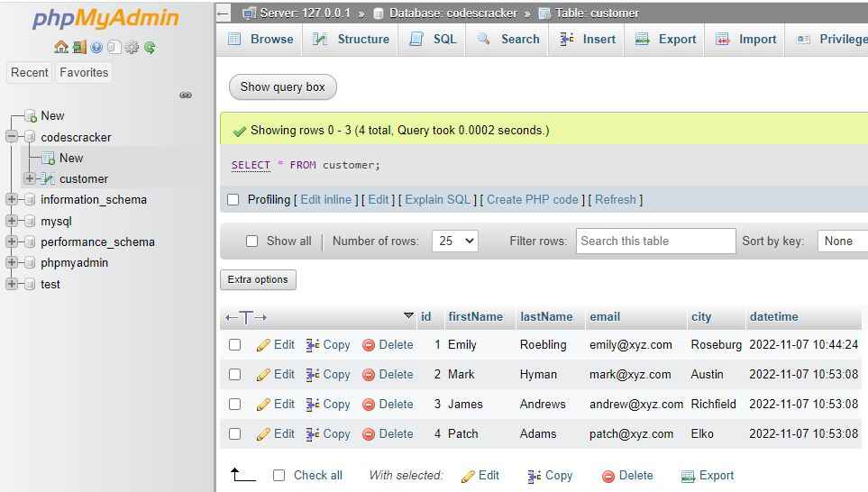Select the checkbox for row Emily
This screenshot has height=492, width=868.
pos(234,345)
